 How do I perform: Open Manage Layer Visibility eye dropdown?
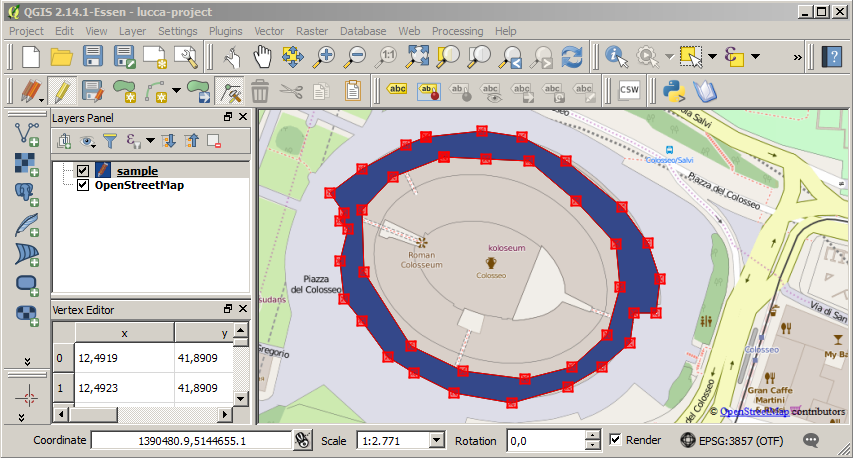[87, 142]
